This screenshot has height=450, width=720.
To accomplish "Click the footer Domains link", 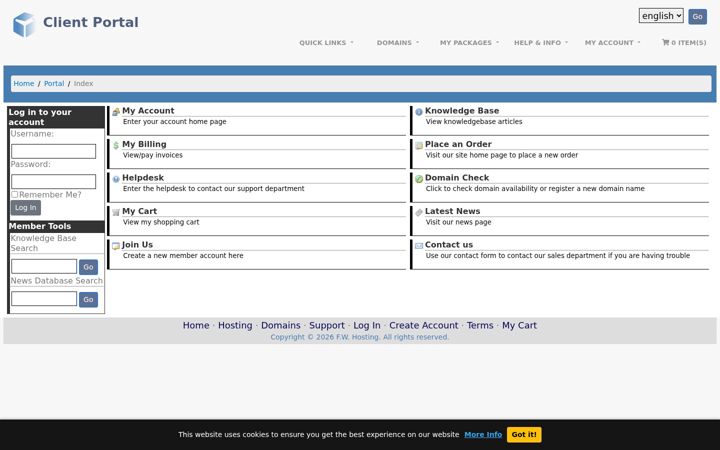I will pos(281,326).
